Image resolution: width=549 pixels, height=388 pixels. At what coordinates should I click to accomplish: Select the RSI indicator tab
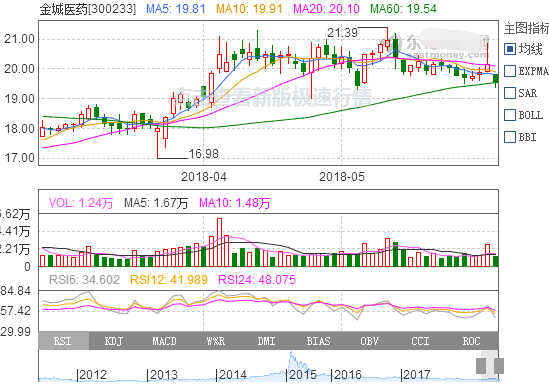(64, 341)
